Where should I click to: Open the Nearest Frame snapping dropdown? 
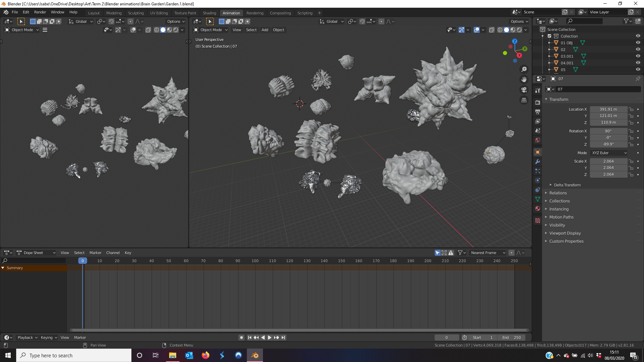[x=487, y=253]
